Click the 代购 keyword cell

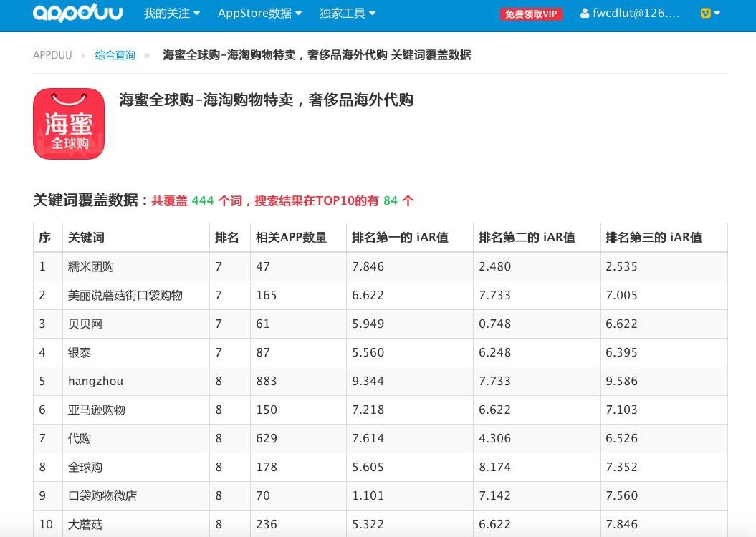tap(80, 438)
